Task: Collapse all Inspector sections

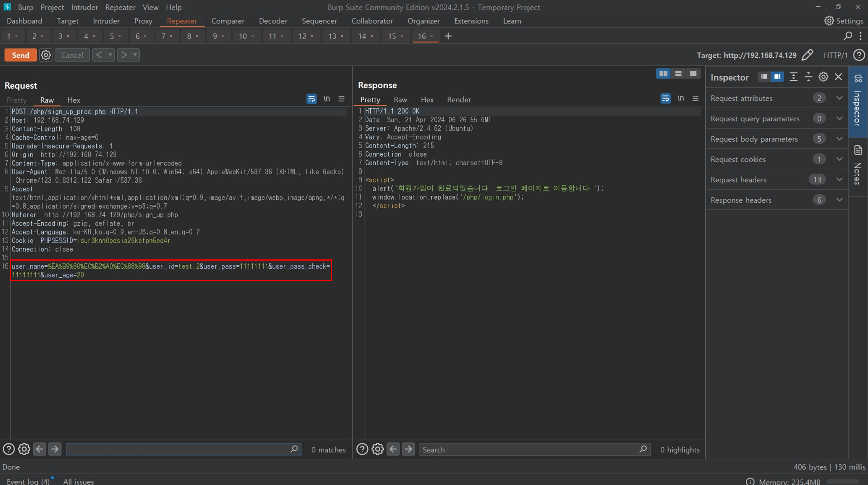Action: coord(808,77)
